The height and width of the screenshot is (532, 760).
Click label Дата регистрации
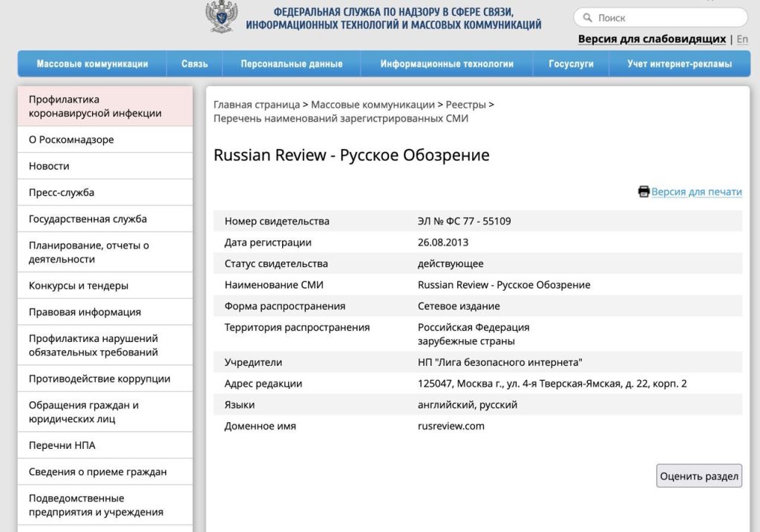click(x=267, y=243)
